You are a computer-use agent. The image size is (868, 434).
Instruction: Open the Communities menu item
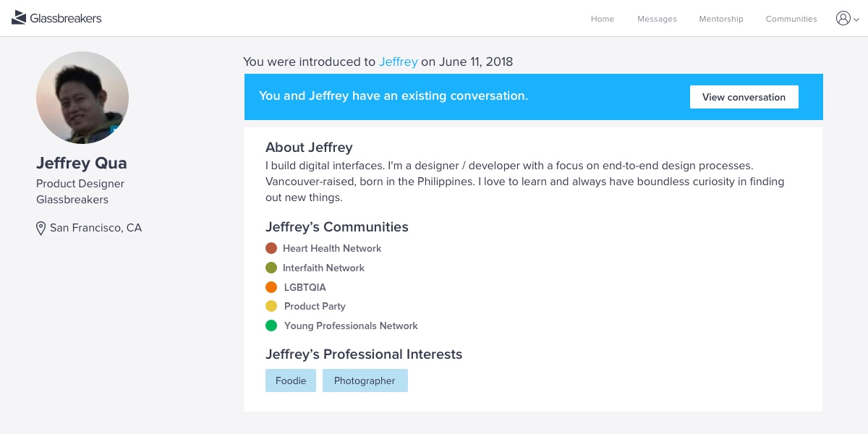[x=791, y=19]
